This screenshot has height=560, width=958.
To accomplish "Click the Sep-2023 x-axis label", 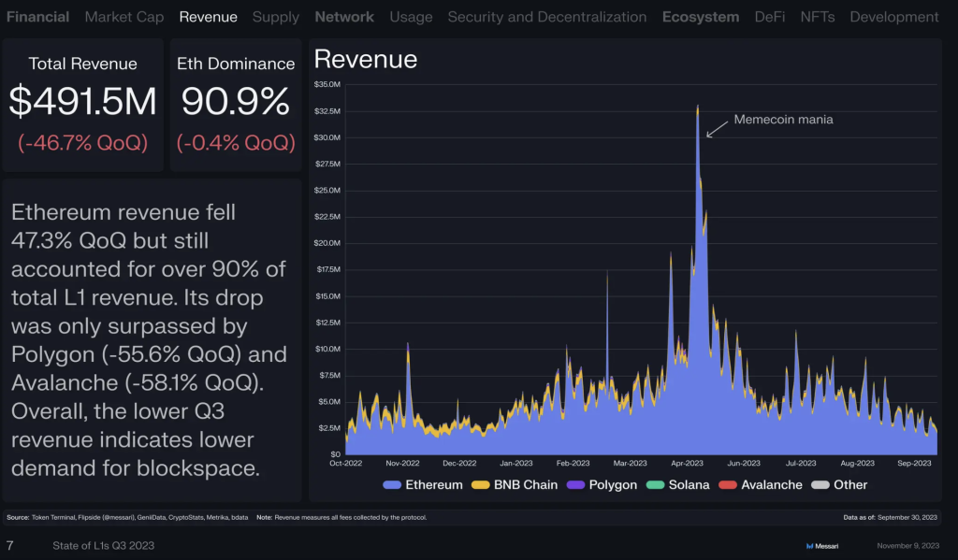I will [x=914, y=463].
